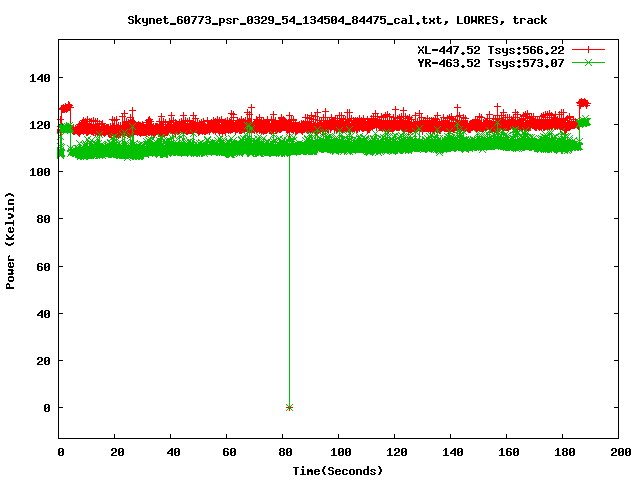
Task: Click x-axis tick label 60
Action: 229,452
